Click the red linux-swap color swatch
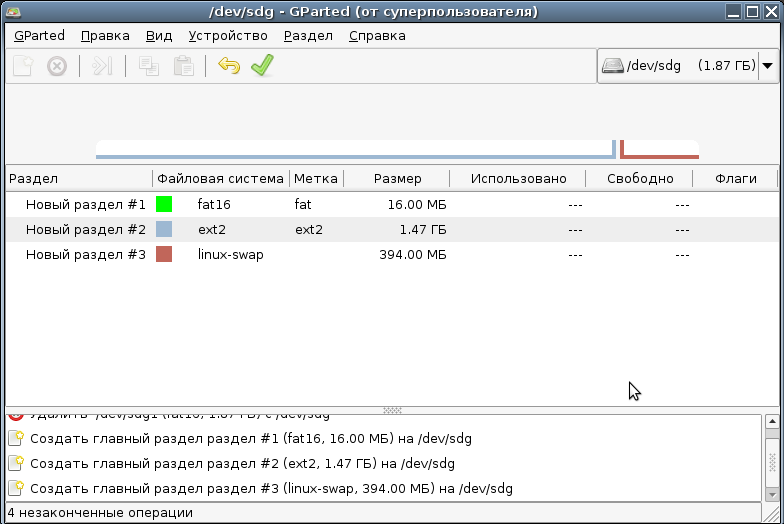The image size is (784, 524). pos(164,254)
